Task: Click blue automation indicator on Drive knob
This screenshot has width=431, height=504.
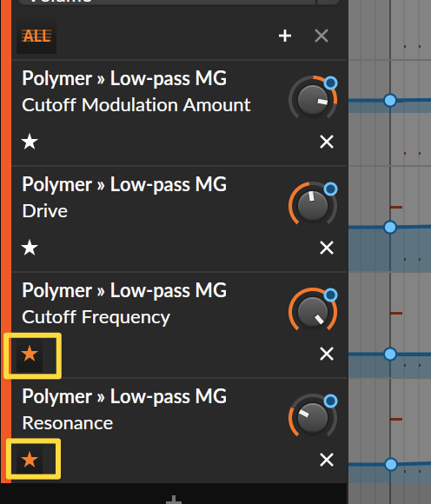Action: click(x=331, y=189)
